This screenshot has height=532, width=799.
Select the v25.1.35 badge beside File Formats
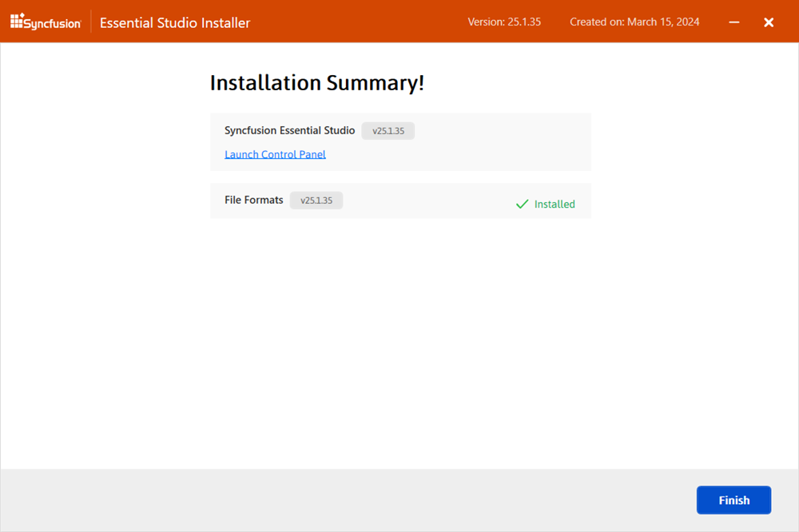click(x=316, y=200)
